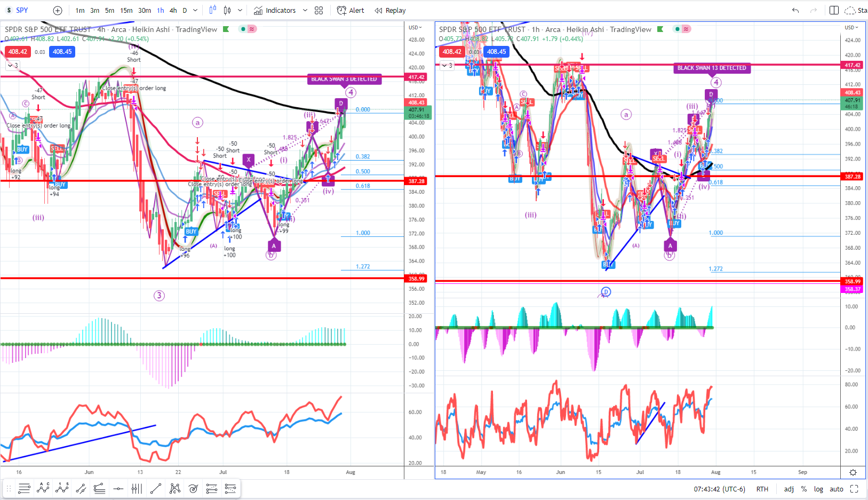Toggle RTH regular trading hours session
Screen dimensions: 868x500
point(762,489)
